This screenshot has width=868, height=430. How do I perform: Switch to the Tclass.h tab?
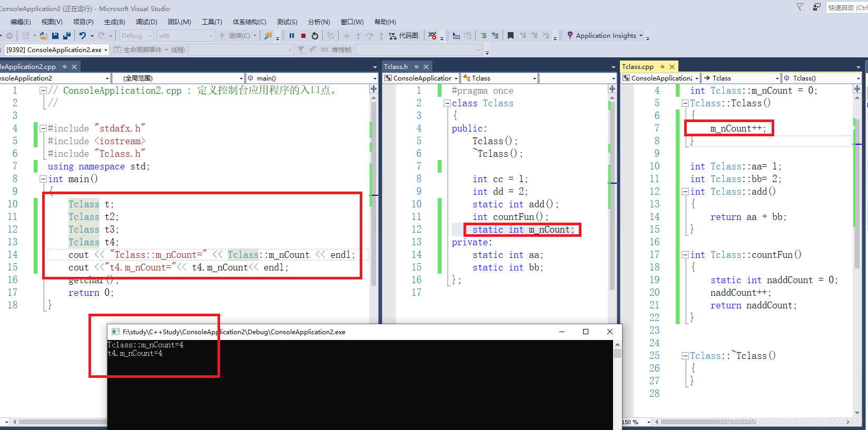click(x=396, y=66)
